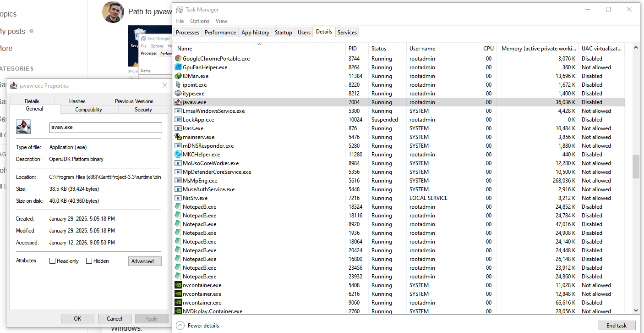Open Advanced attributes dialog
Viewport: 644px width, 333px height.
point(145,261)
